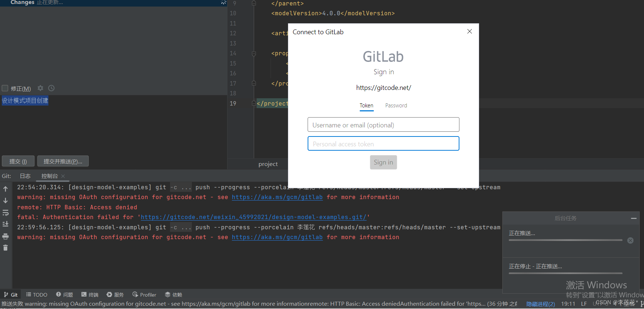
Task: Collapse fold marker on editor line 14
Action: tap(254, 54)
